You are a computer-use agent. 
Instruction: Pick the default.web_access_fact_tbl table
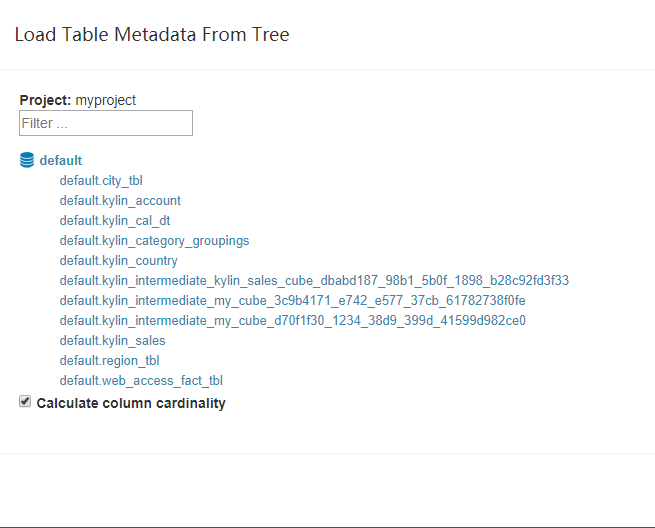[141, 381]
